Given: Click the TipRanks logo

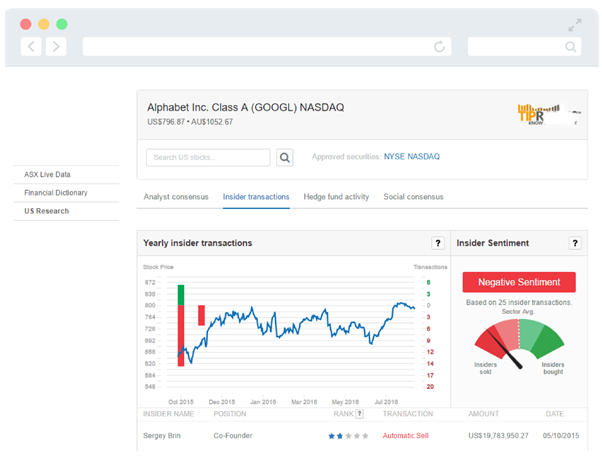Looking at the screenshot, I should [x=549, y=114].
